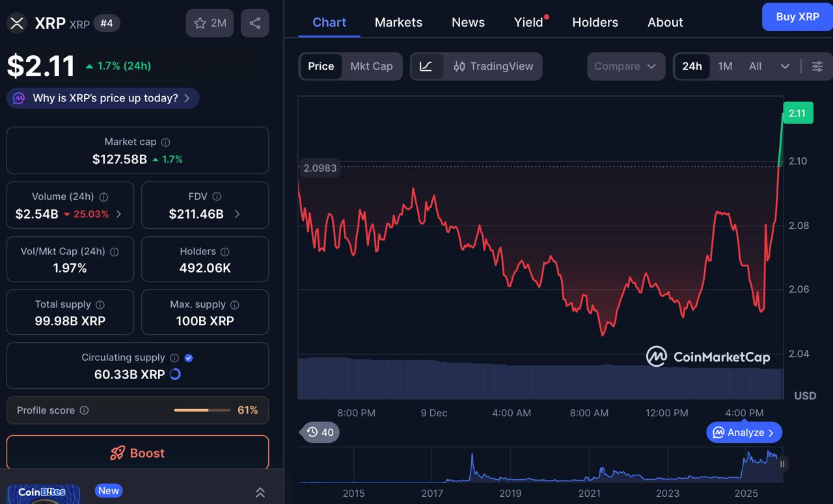Select the All timeframe
833x504 pixels.
[754, 66]
